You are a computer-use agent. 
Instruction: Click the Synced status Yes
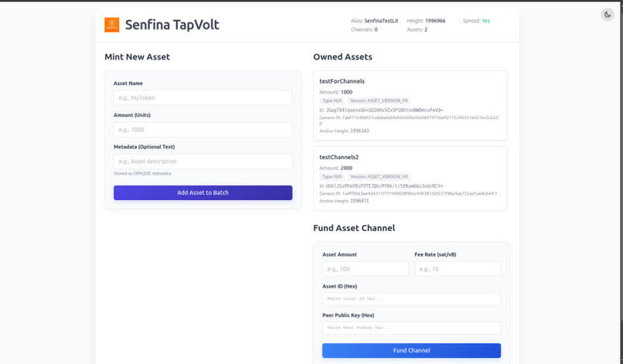485,21
